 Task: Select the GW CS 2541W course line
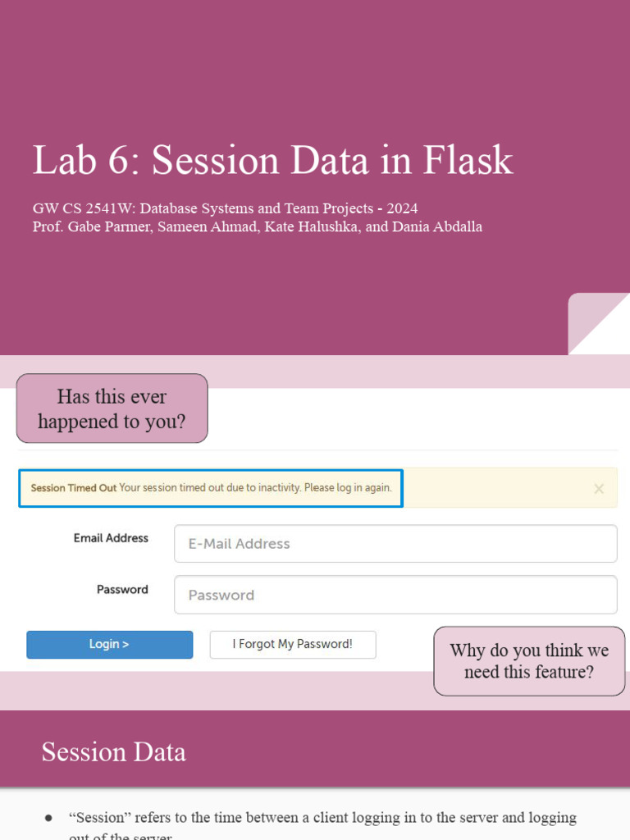tap(225, 208)
